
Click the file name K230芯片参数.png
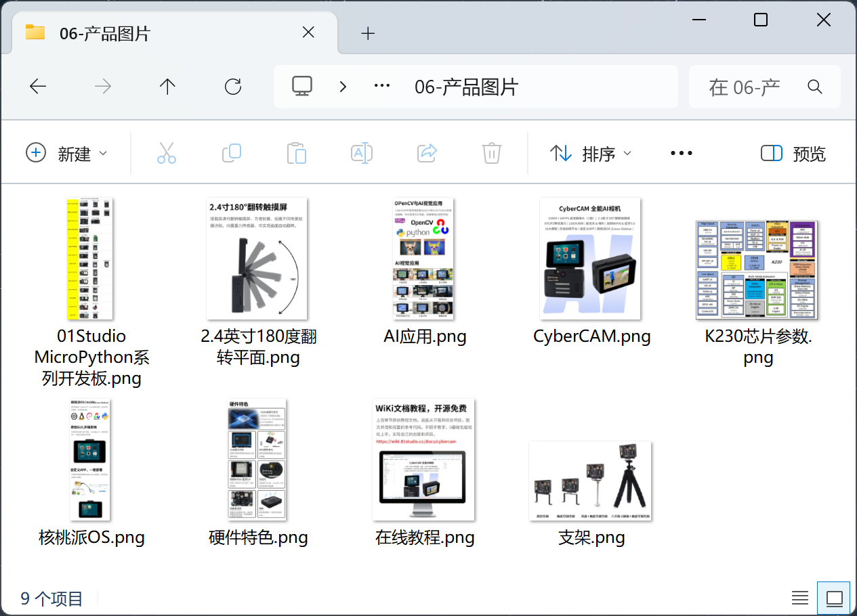tap(758, 347)
